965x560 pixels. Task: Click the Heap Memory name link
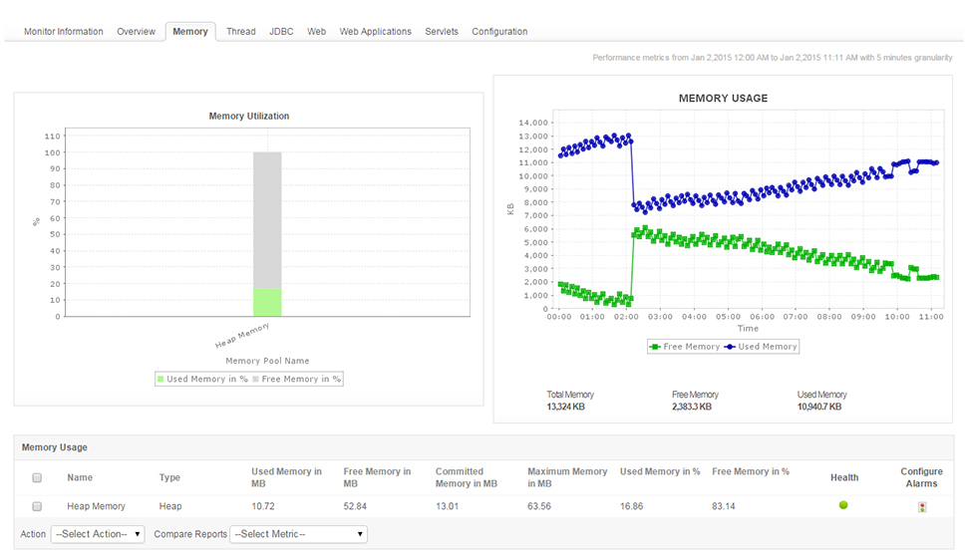96,506
